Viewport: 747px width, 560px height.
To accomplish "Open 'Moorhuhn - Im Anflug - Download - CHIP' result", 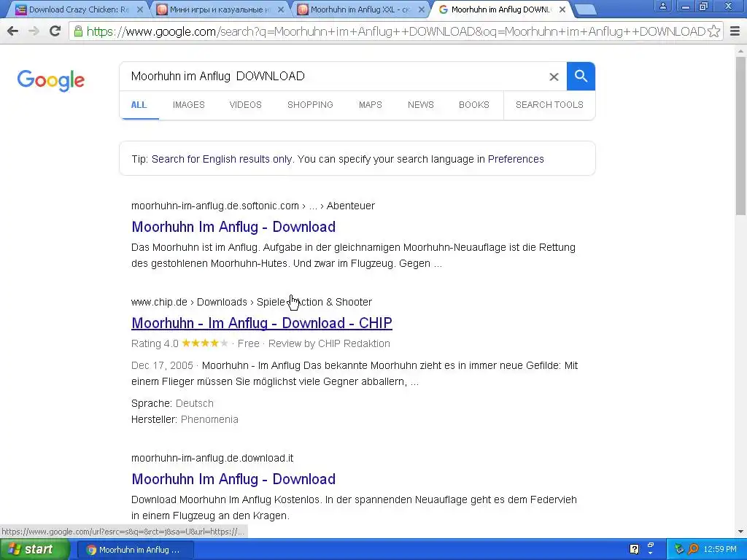I will [262, 323].
